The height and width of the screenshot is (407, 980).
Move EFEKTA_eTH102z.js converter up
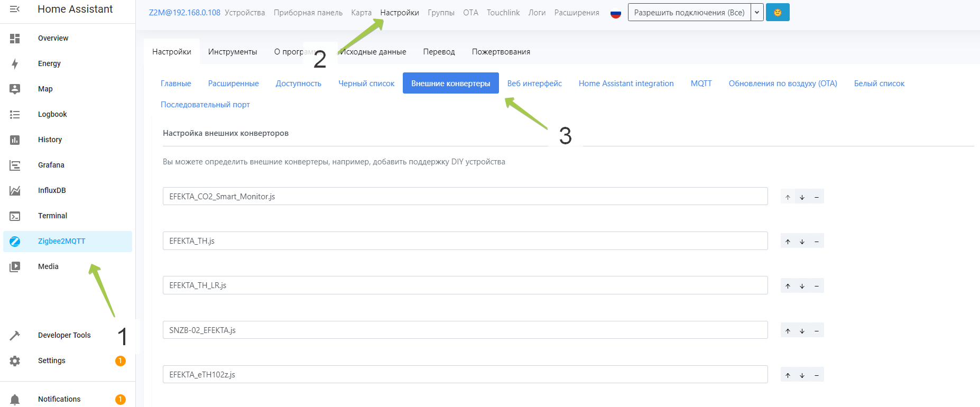coord(788,375)
